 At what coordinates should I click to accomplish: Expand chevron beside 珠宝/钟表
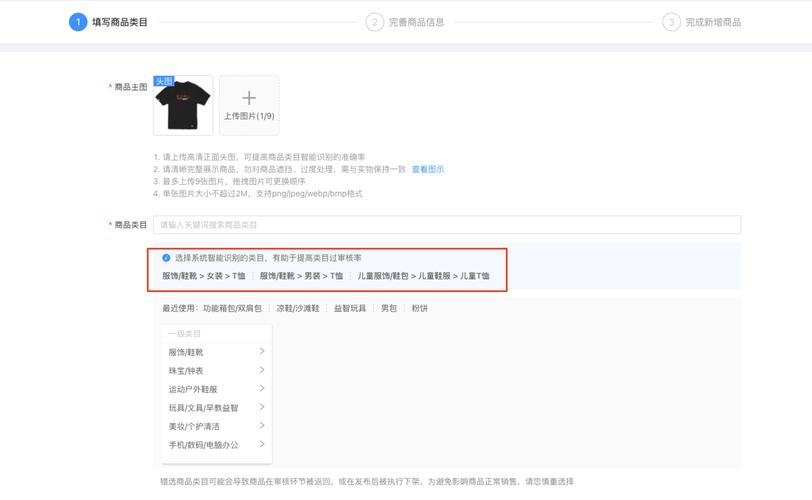pos(262,370)
